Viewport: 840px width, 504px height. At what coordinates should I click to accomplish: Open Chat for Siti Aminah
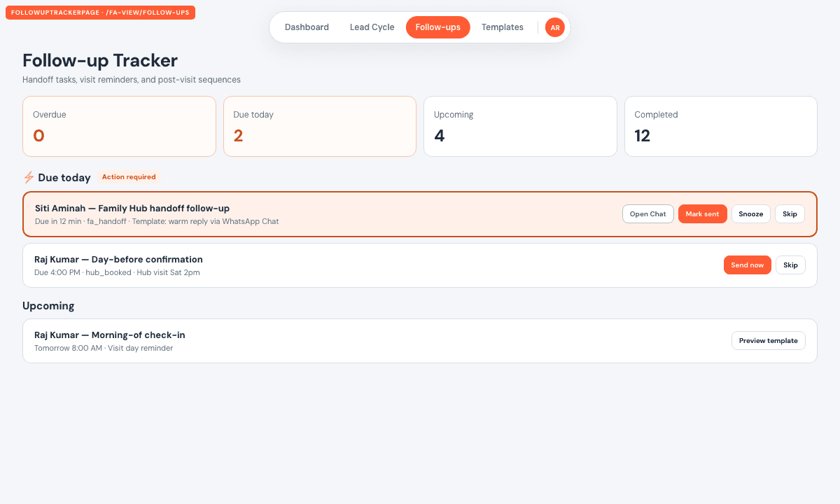point(648,214)
